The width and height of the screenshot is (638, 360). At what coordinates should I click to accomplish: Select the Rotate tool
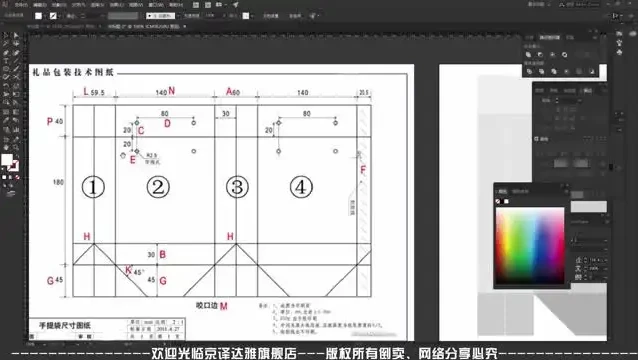[6, 85]
